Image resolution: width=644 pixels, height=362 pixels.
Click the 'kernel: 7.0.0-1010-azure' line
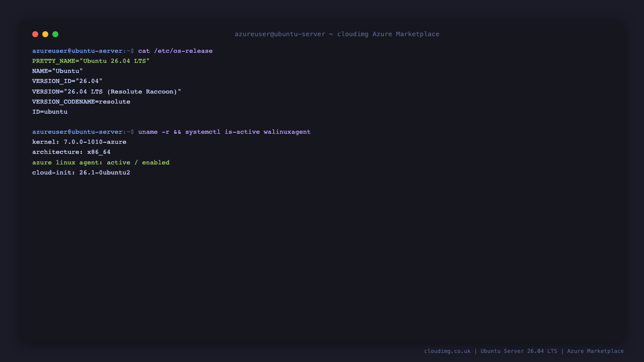click(x=79, y=142)
